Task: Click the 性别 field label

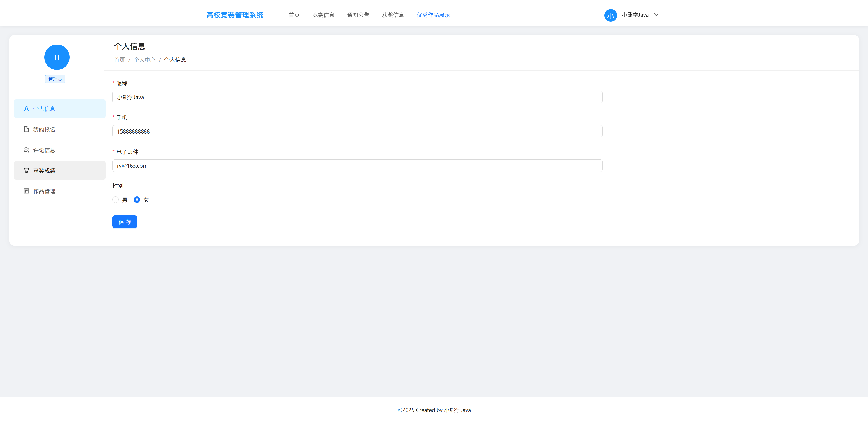Action: point(118,186)
